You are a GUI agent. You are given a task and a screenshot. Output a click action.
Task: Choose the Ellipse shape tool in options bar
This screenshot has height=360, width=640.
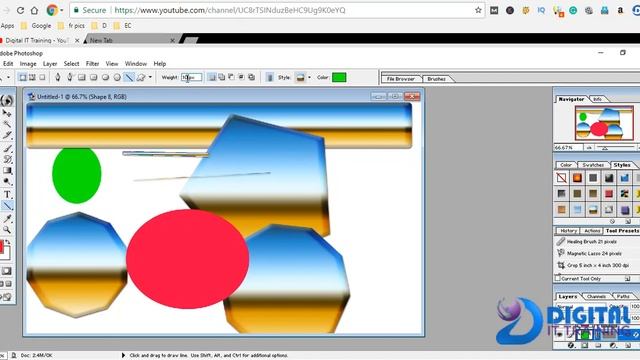[105, 77]
